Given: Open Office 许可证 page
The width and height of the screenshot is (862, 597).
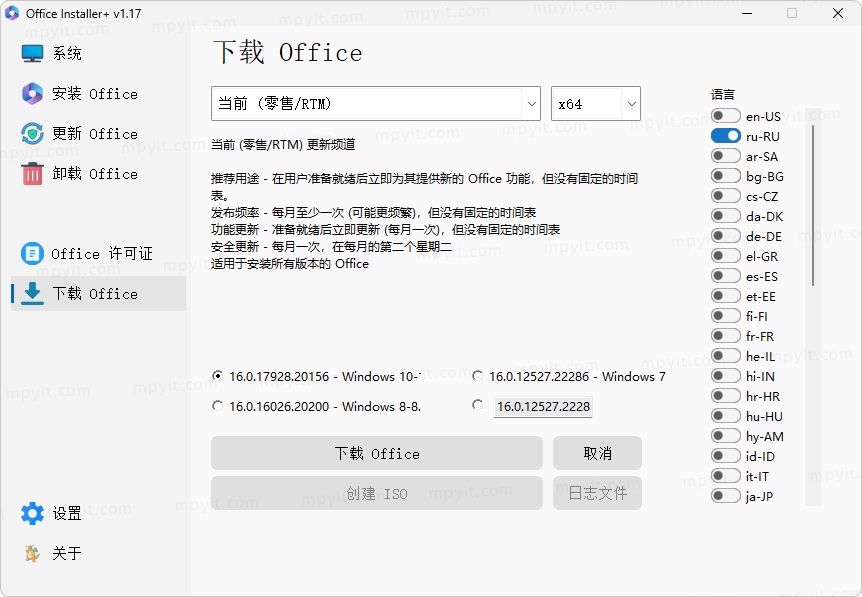Looking at the screenshot, I should [x=98, y=253].
